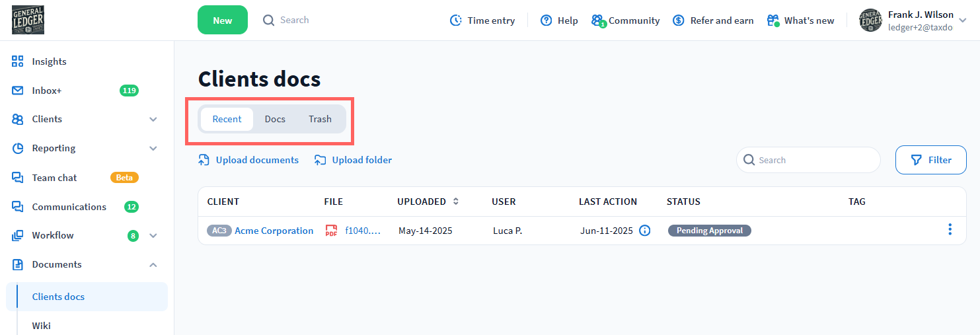Screen dimensions: 980x335
Task: Open the Filter button
Action: [930, 160]
